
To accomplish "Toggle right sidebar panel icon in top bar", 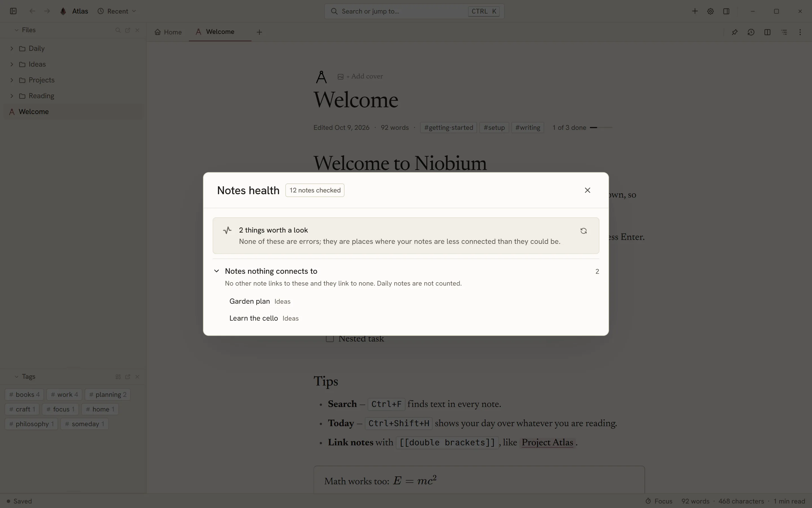I will pos(726,11).
